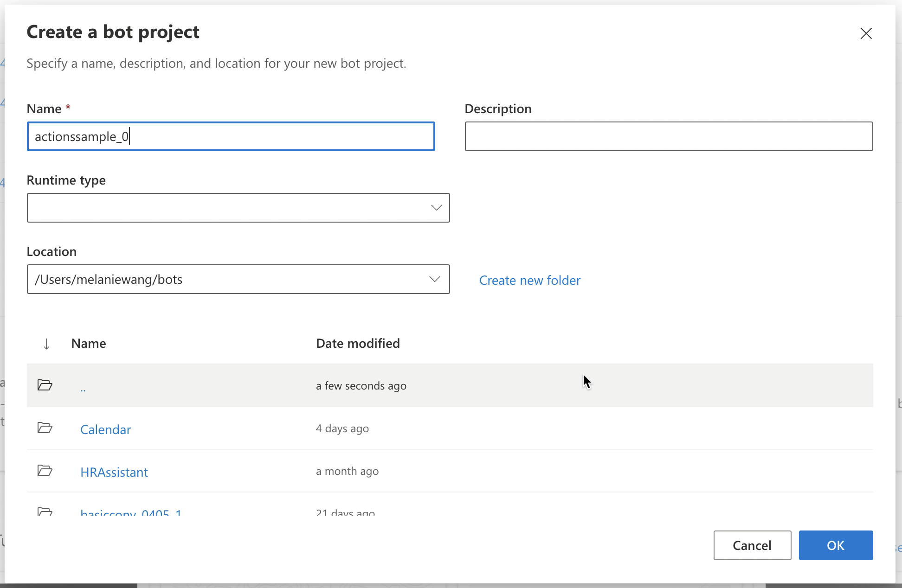Click the Name input field
Screen dimensions: 902x588
coord(231,136)
